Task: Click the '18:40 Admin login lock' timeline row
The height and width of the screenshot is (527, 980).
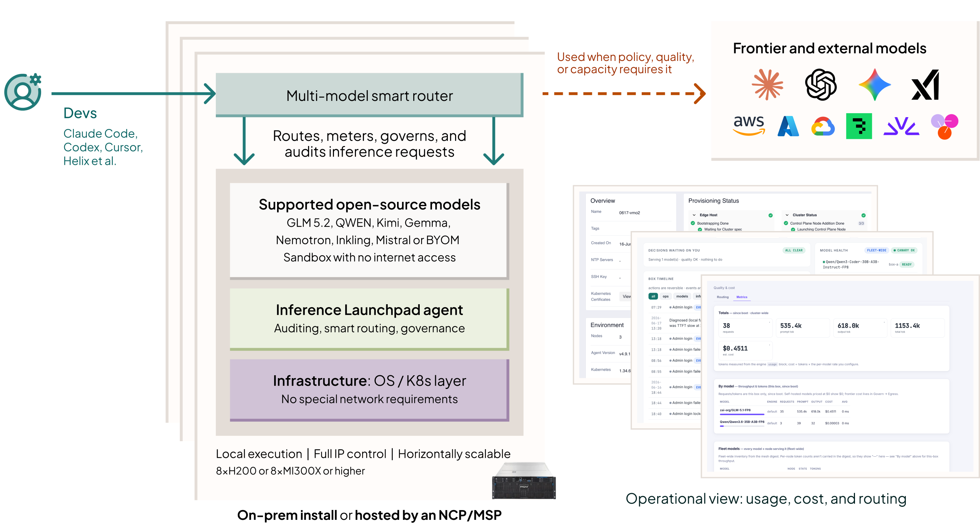Action: [x=675, y=414]
